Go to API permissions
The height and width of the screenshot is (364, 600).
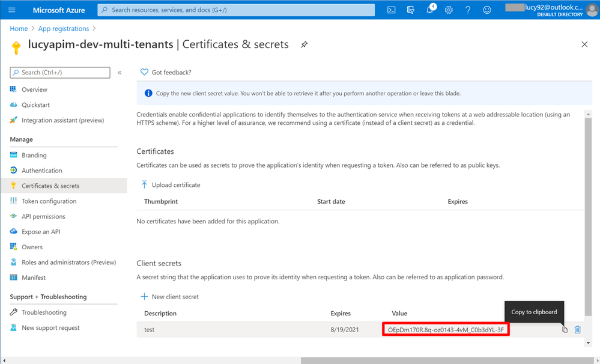point(43,216)
